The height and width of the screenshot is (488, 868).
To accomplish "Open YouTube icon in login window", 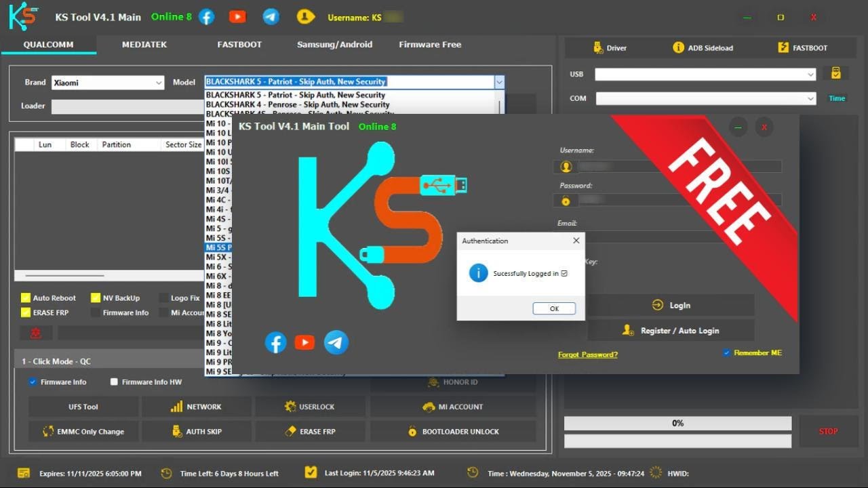I will coord(305,342).
